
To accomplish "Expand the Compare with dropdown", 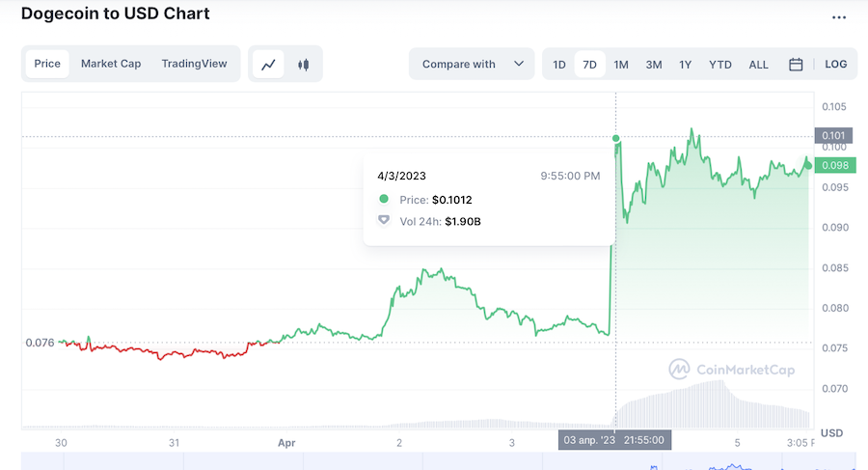I will coord(473,64).
